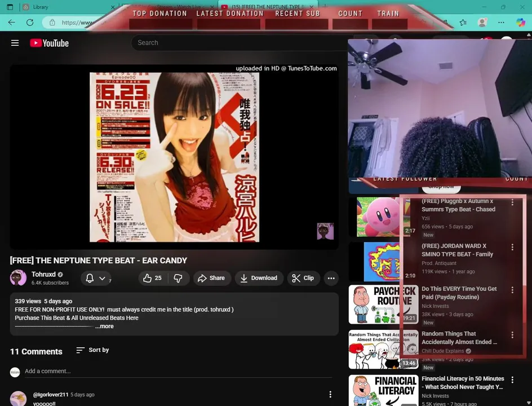Open options for Financial Literacy video

pyautogui.click(x=512, y=380)
